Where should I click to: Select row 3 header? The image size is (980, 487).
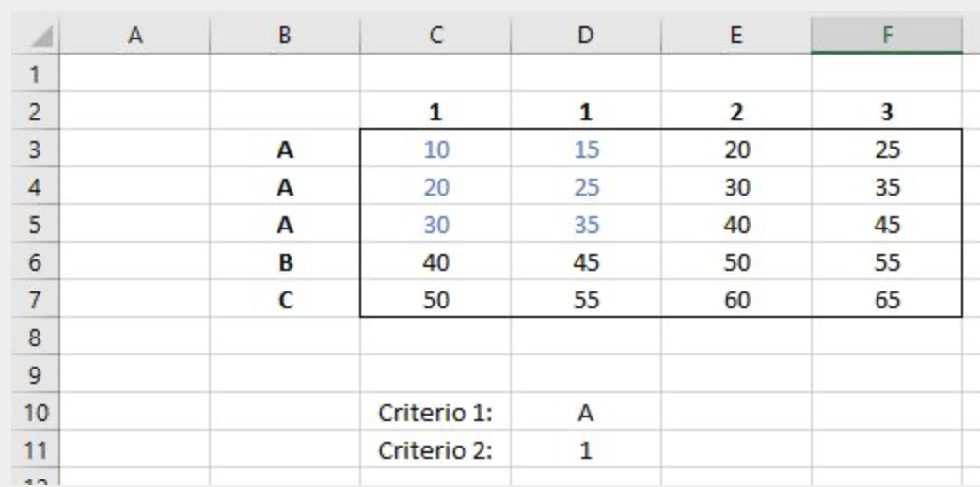(32, 149)
